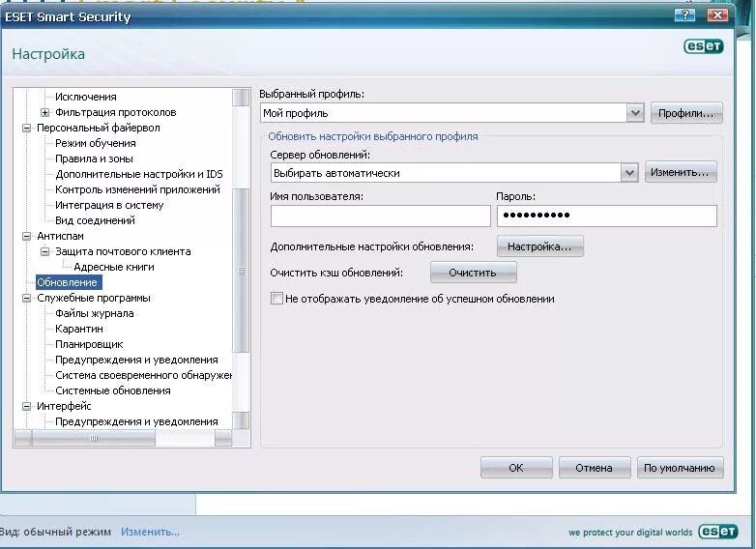Viewport: 756px width, 549px height.
Task: Select Предупреждения и уведомления under Интерфейс
Action: click(136, 421)
